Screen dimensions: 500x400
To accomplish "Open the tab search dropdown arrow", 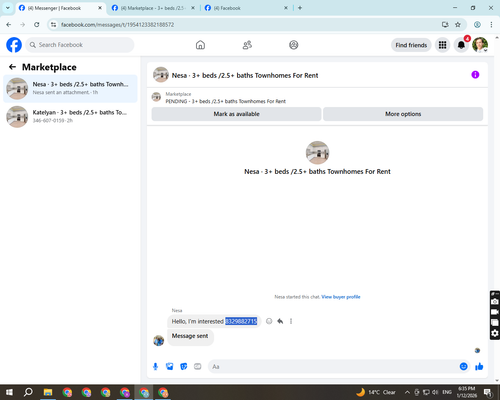I will click(x=8, y=8).
